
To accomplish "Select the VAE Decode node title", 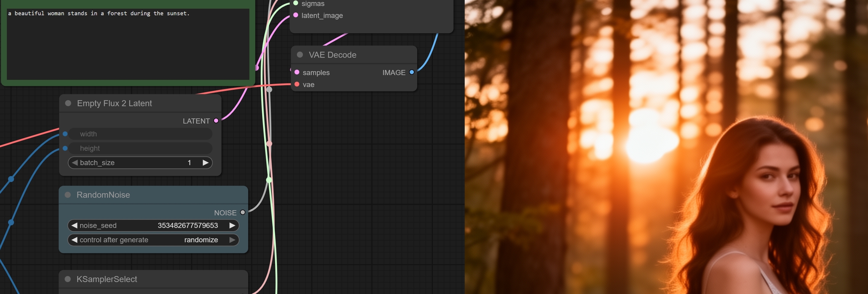I will [332, 55].
